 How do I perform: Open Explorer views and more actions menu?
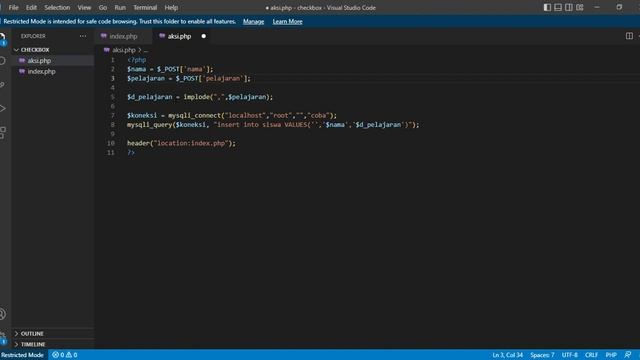click(83, 36)
